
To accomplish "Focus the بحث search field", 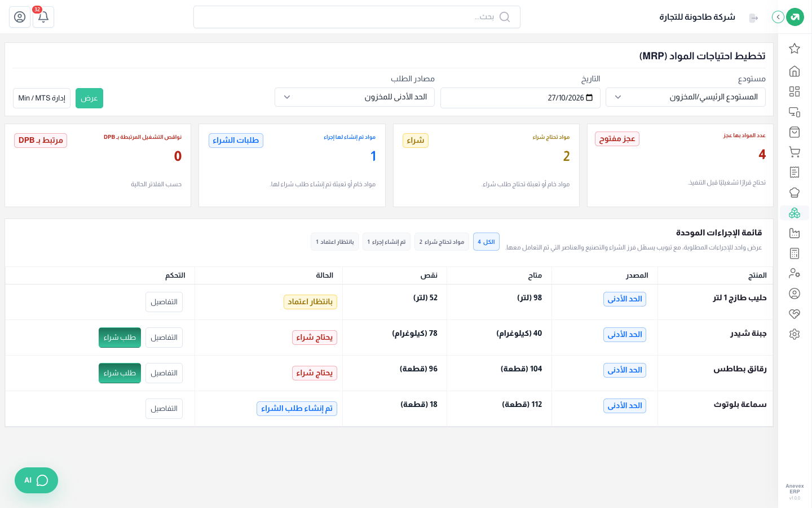I will (357, 17).
